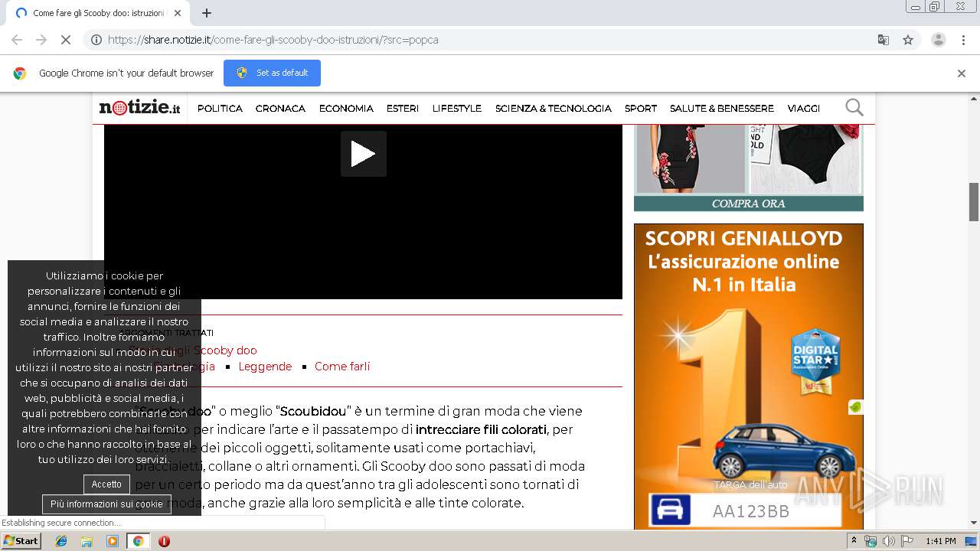
Task: Open the Windows Start menu
Action: [x=21, y=541]
